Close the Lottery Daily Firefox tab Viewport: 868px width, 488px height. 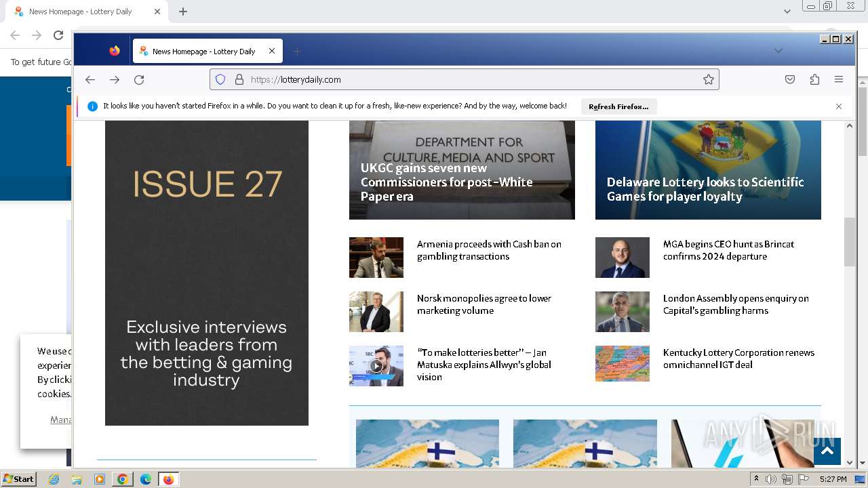click(272, 51)
